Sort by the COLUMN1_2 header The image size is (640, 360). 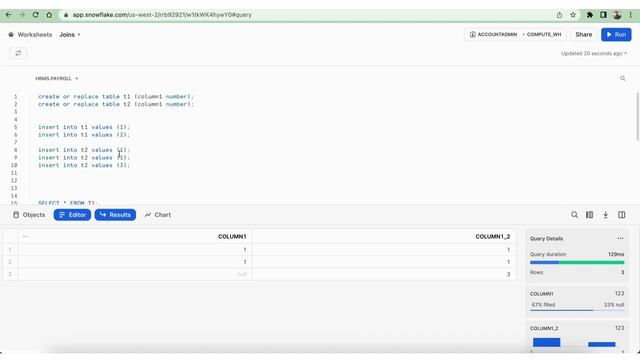(x=493, y=236)
